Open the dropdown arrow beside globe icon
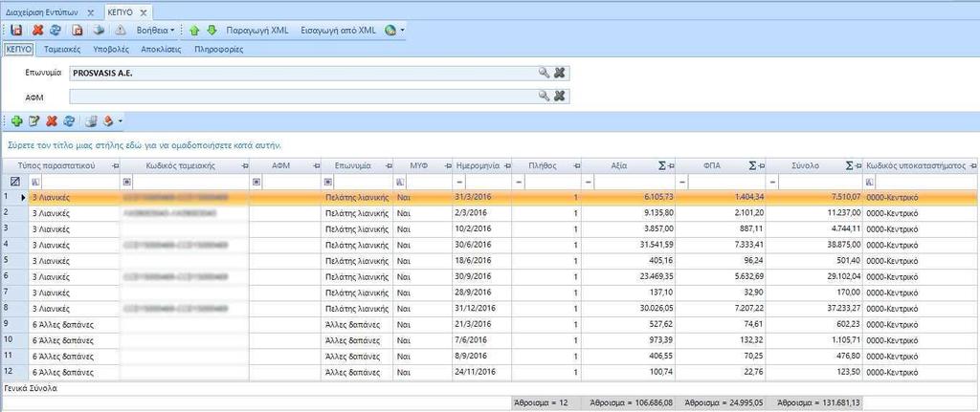The width and height of the screenshot is (980, 412). click(x=403, y=30)
